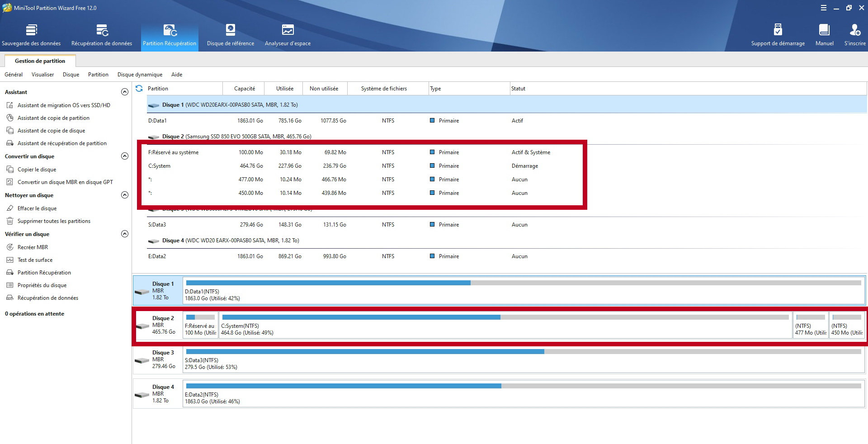The height and width of the screenshot is (444, 868).
Task: Collapse the Vérifier un disque section
Action: tap(125, 234)
